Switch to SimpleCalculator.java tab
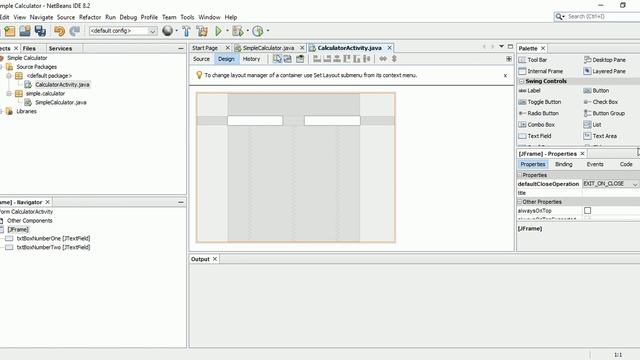Image resolution: width=640 pixels, height=360 pixels. (x=268, y=48)
